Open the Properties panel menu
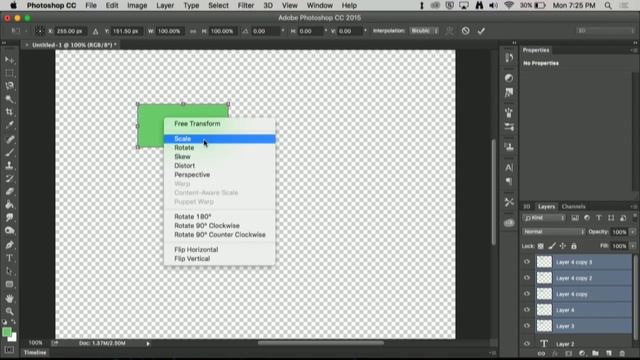Viewport: 640px width, 360px height. click(x=634, y=50)
